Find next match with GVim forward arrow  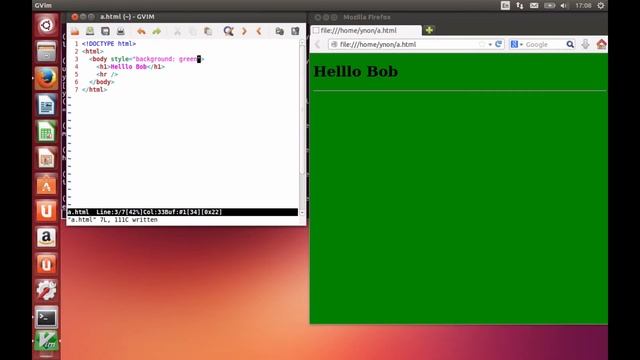coord(244,31)
